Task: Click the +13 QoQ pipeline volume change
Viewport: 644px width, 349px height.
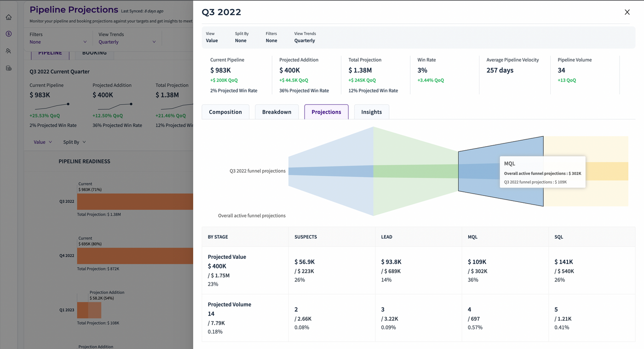Action: point(567,80)
